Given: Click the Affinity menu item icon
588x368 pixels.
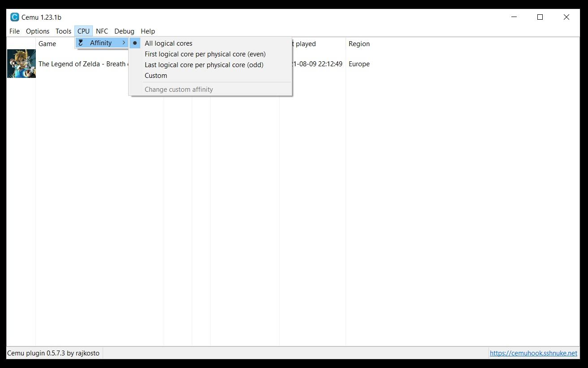Looking at the screenshot, I should (81, 43).
